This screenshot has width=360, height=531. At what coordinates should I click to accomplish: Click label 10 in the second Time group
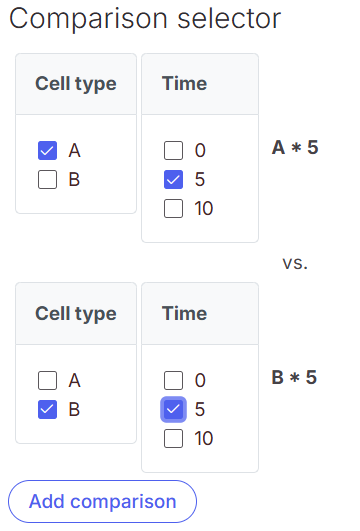pyautogui.click(x=204, y=438)
